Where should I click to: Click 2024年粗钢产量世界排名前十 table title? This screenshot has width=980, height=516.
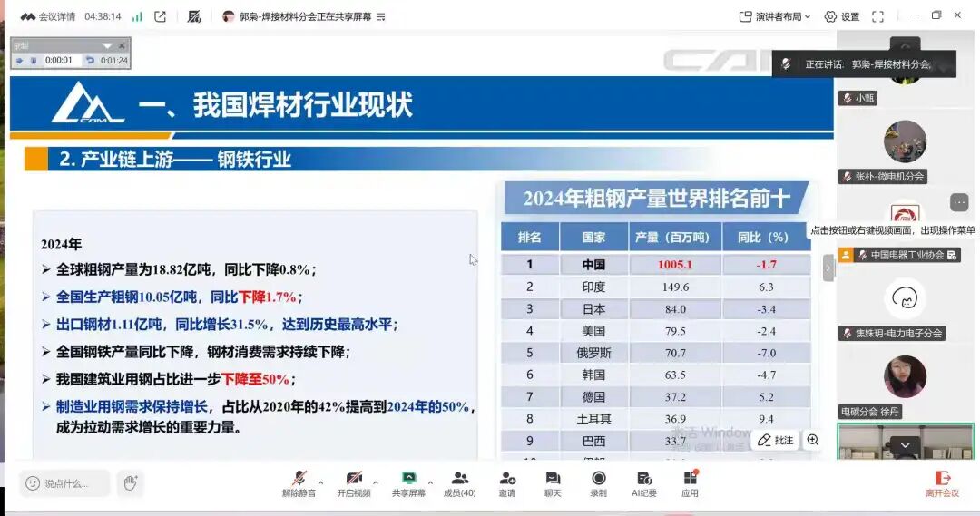coord(656,199)
